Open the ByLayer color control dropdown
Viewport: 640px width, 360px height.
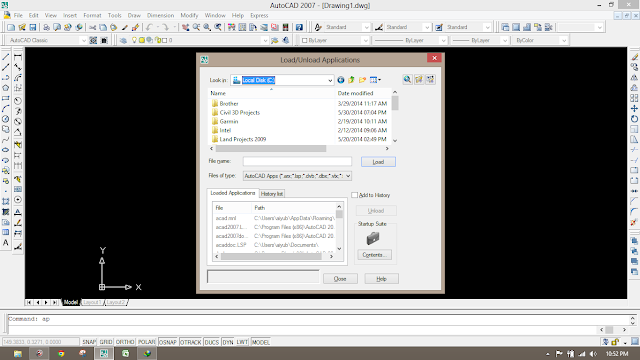[x=365, y=40]
